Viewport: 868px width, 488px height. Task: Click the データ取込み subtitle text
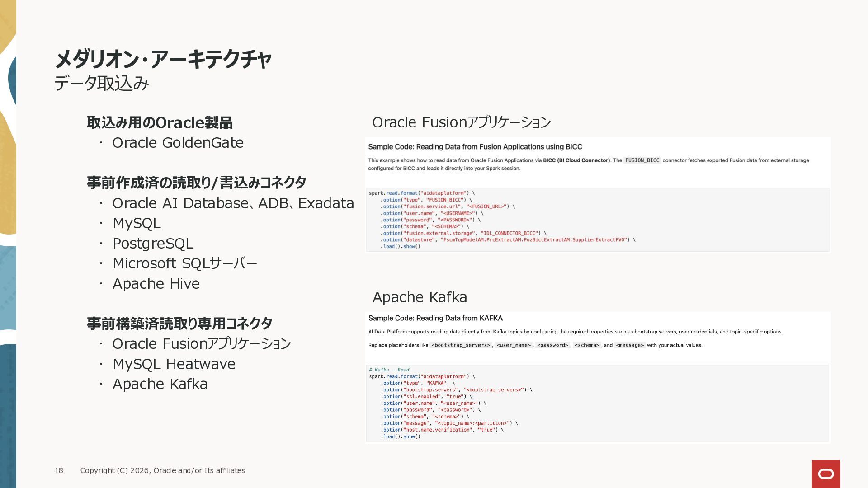coord(102,84)
